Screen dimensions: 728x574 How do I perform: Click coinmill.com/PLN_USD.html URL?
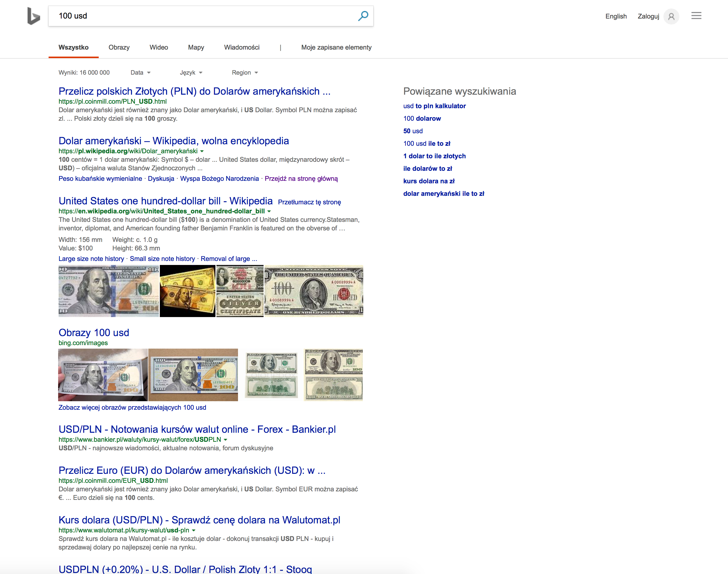click(x=112, y=101)
